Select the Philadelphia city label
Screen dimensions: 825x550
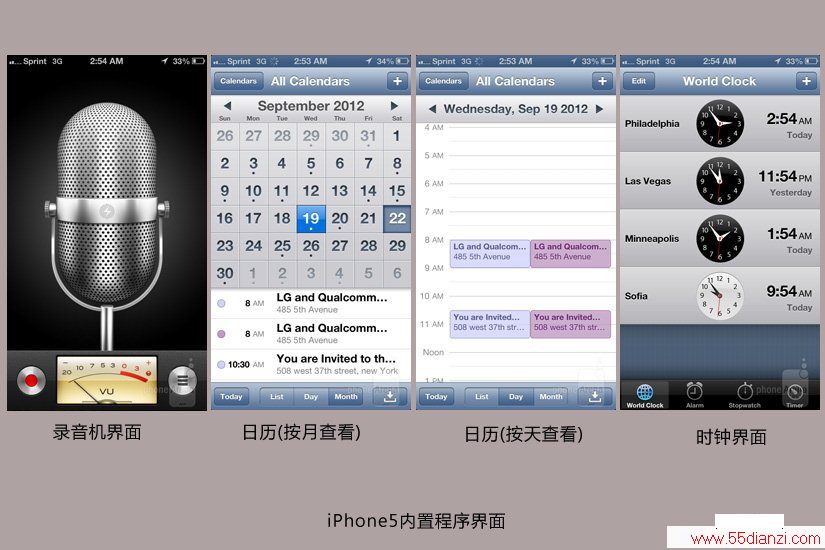click(652, 124)
